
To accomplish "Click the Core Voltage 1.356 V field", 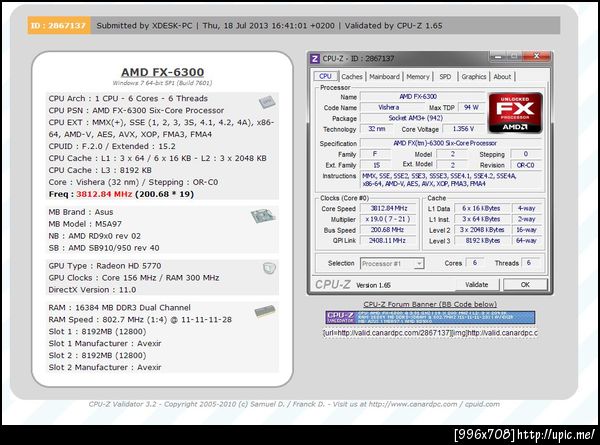I will [463, 129].
